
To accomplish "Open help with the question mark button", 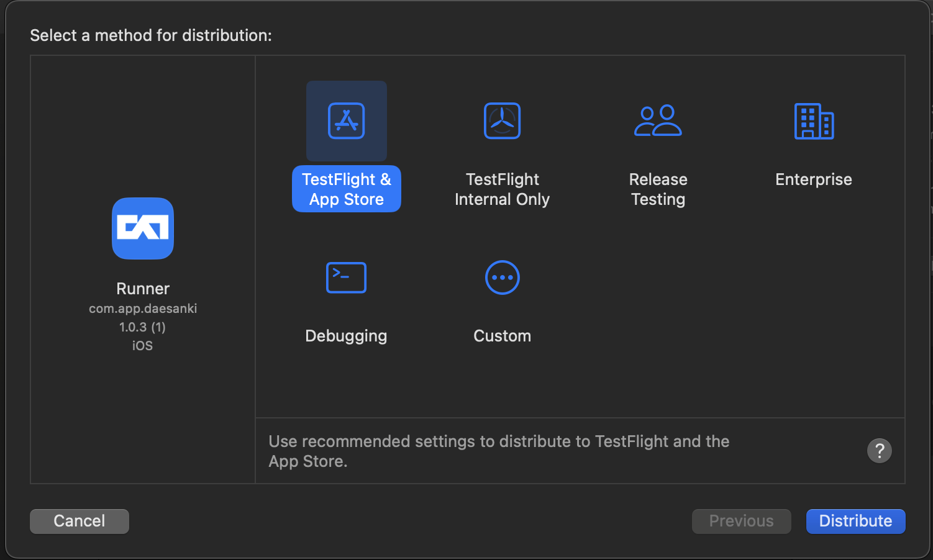I will (880, 451).
